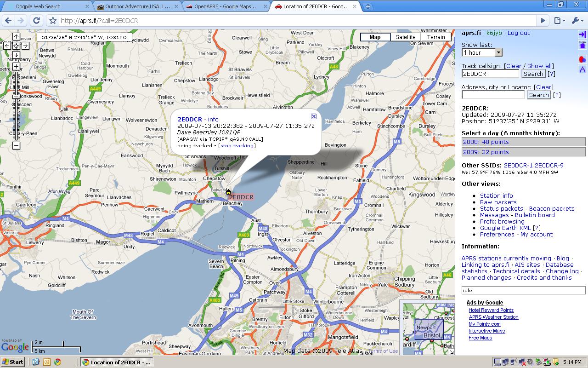Click Search button next to callsign field
This screenshot has height=368, width=588.
click(533, 74)
